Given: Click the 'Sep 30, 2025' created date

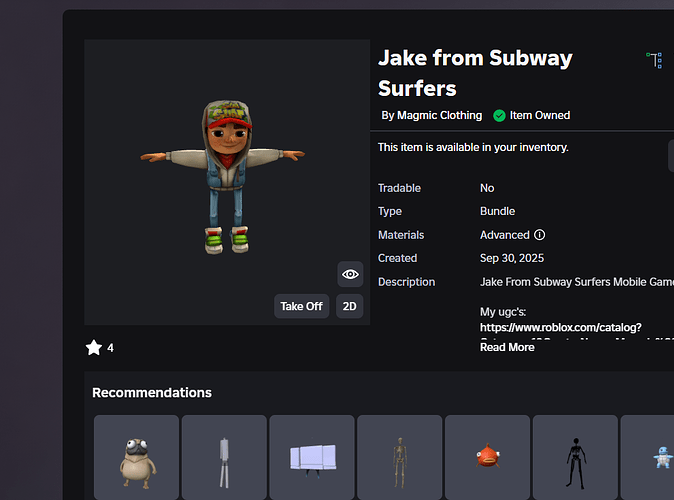Looking at the screenshot, I should (512, 258).
